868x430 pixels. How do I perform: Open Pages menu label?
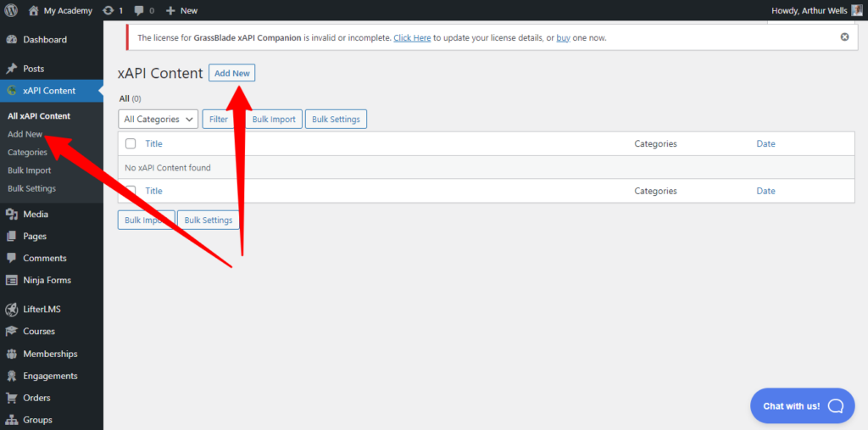click(34, 236)
